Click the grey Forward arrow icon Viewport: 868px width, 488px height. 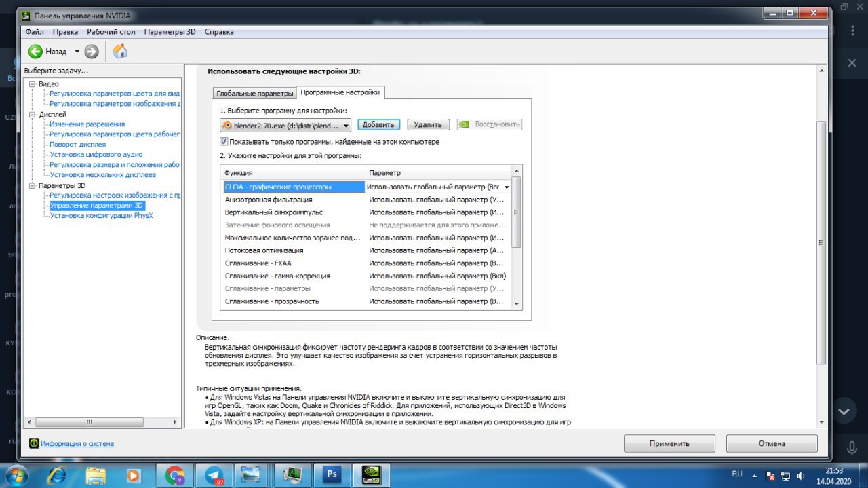[92, 52]
